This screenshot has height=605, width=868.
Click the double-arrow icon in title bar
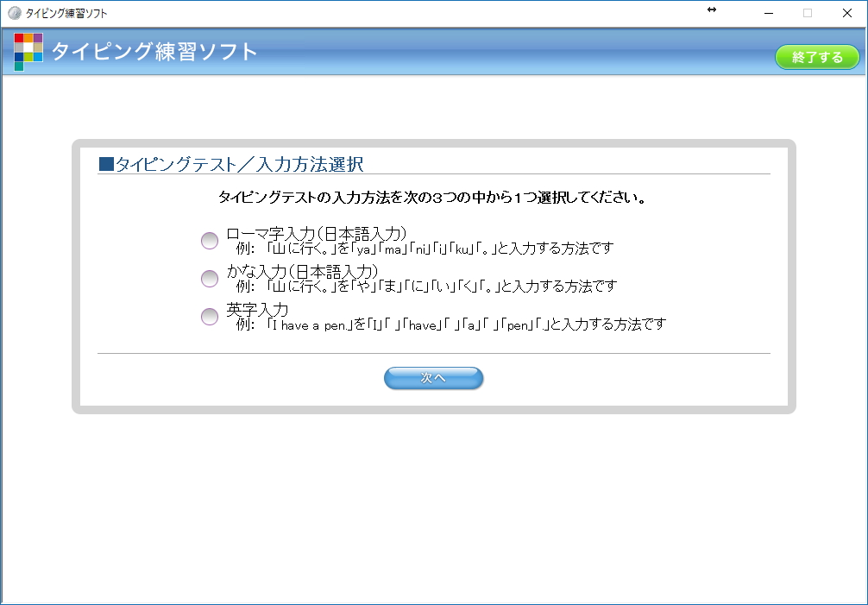(711, 11)
